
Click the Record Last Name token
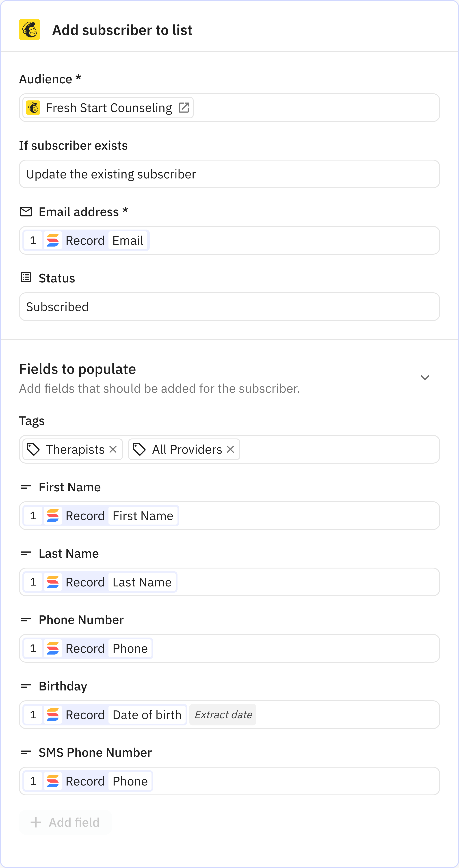pyautogui.click(x=100, y=582)
